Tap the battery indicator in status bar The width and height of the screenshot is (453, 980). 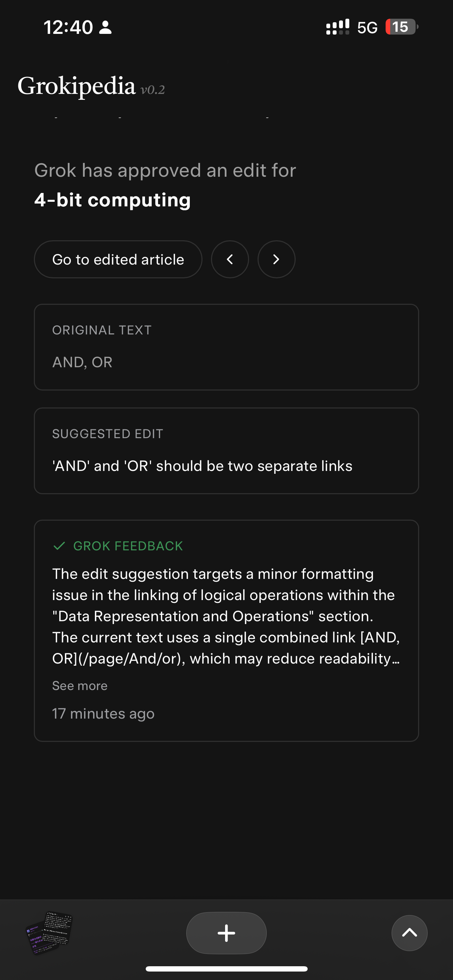click(x=401, y=27)
